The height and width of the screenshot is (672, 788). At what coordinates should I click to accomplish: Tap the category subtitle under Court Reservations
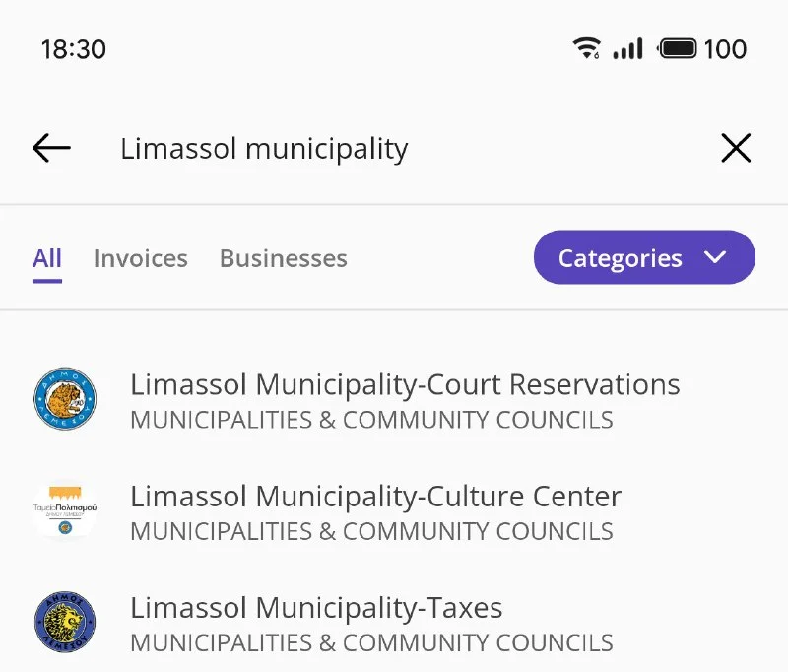pos(371,420)
